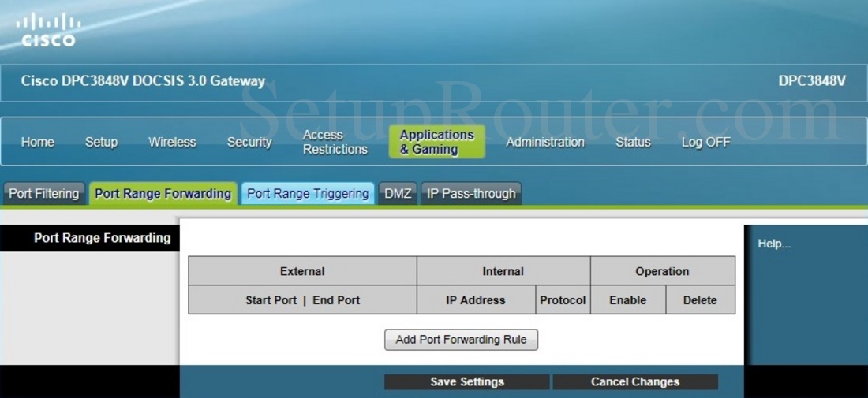This screenshot has width=868, height=398.
Task: Open the IP Pass-through tab
Action: click(471, 194)
